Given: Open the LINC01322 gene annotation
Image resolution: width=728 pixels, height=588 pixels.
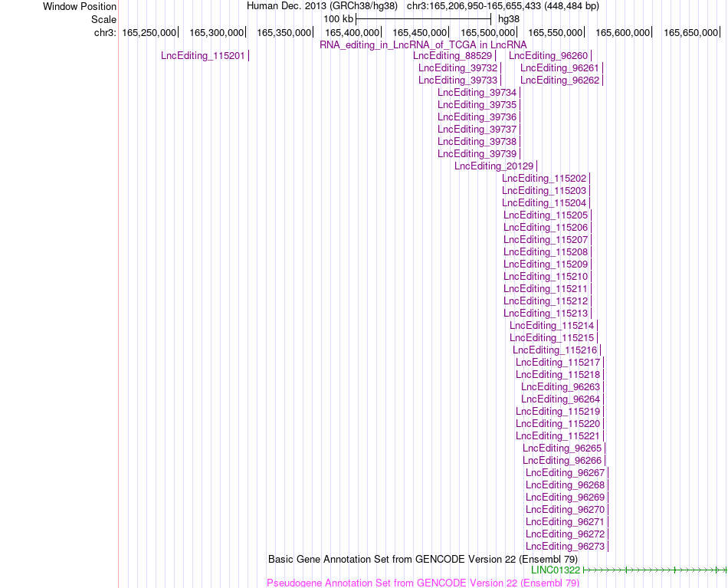Looking at the screenshot, I should (x=556, y=570).
